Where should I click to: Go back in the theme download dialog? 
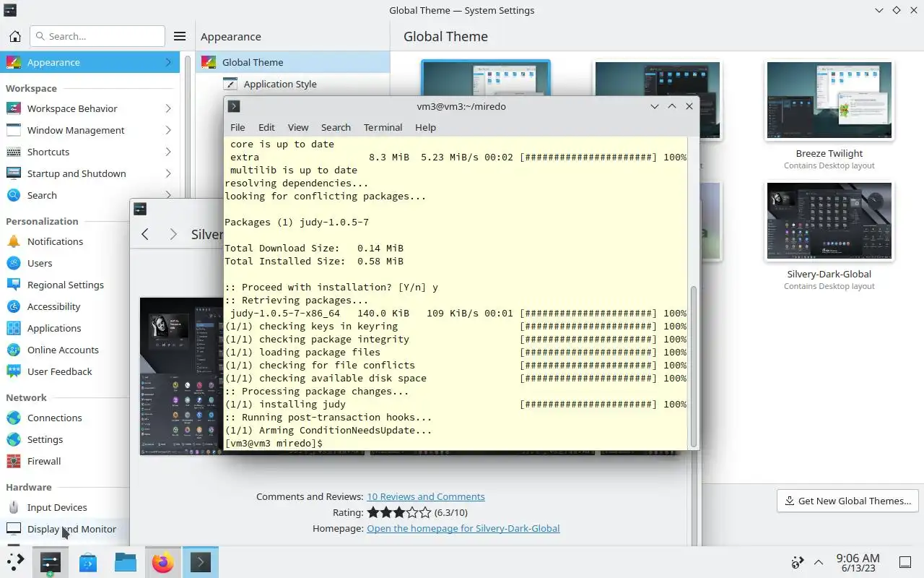[x=145, y=234]
